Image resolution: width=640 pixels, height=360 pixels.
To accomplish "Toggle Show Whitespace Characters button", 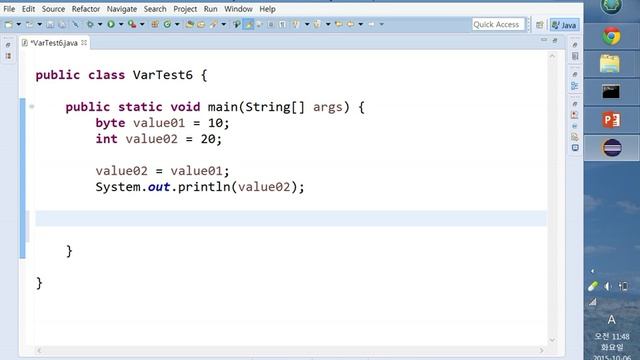I will pyautogui.click(x=282, y=24).
